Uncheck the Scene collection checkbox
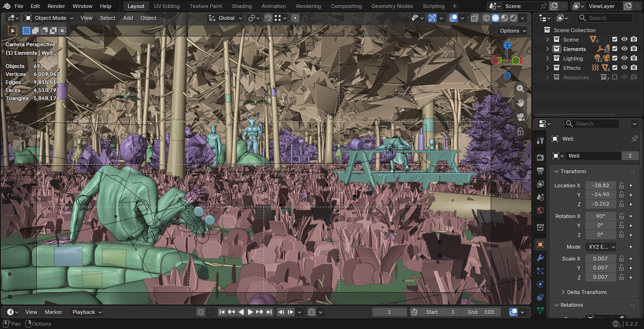This screenshot has width=644, height=329. point(615,40)
